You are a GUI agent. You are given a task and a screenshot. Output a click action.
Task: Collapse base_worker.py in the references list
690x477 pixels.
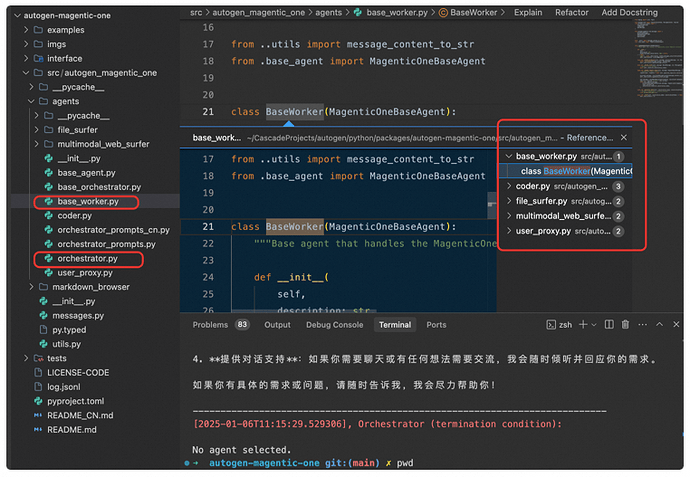509,156
